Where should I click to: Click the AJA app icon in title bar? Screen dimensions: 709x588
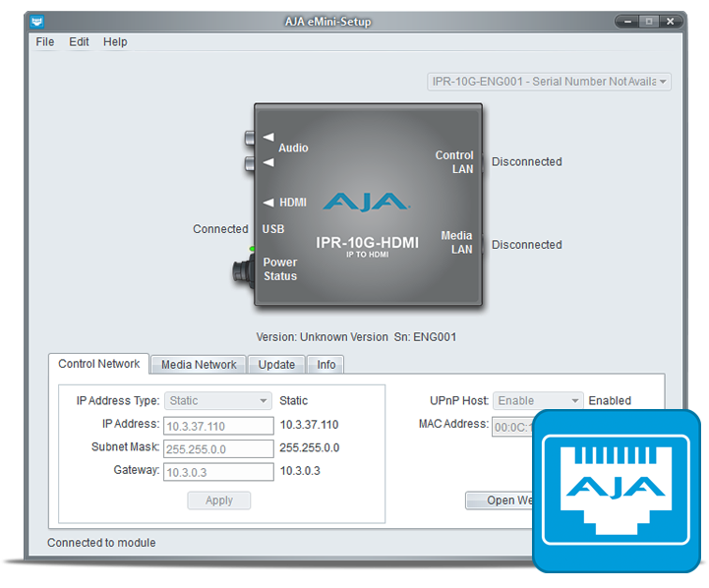pos(37,21)
